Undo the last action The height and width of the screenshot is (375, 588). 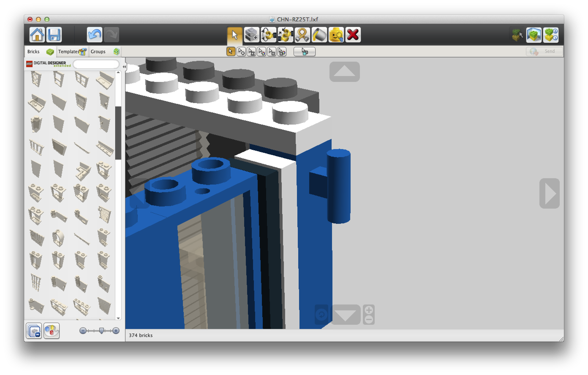94,35
